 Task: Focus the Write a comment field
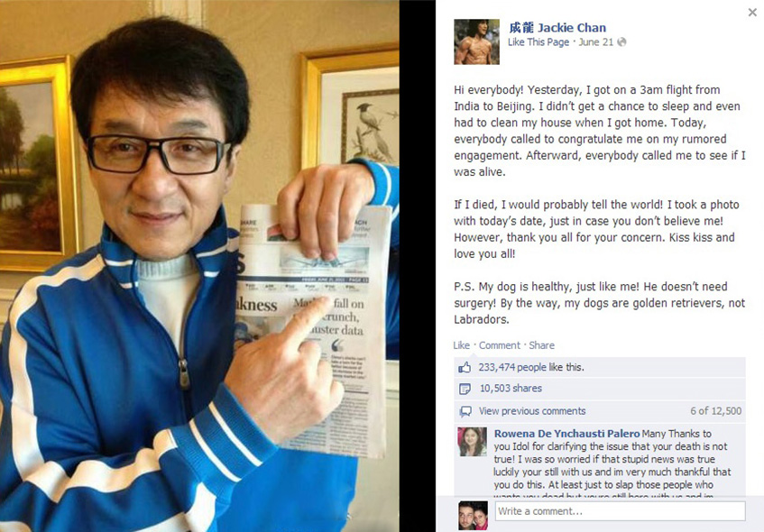[621, 511]
